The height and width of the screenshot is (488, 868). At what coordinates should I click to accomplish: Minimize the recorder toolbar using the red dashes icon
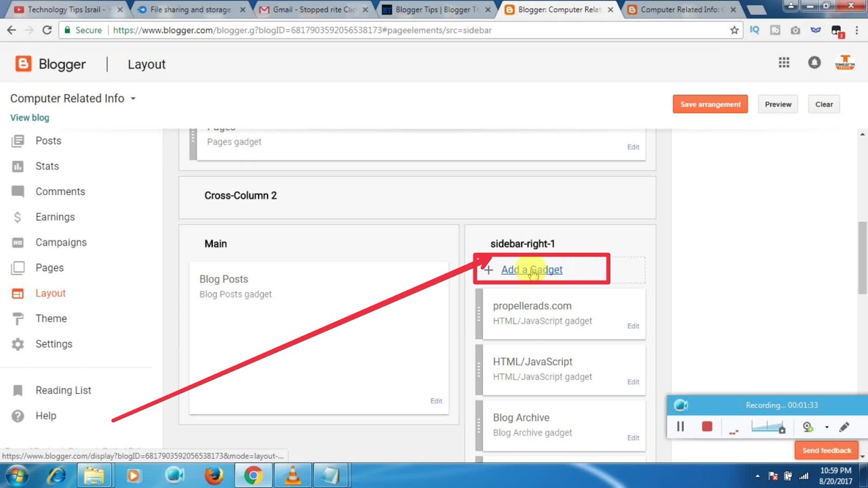pyautogui.click(x=734, y=432)
